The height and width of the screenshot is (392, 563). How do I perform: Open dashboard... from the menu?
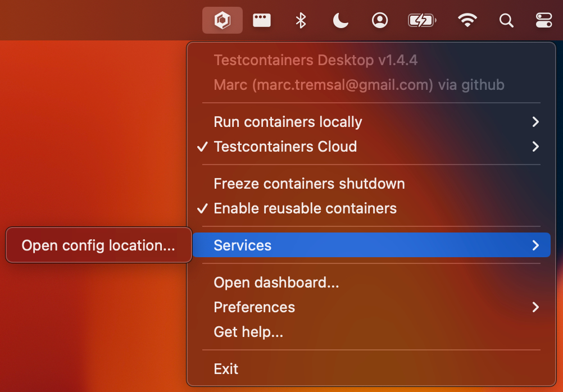[x=371, y=282]
